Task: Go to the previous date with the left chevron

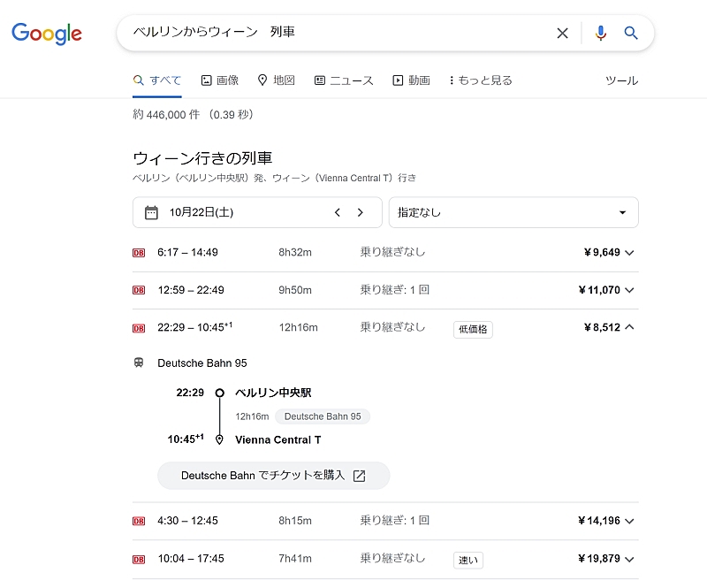Action: (x=338, y=212)
